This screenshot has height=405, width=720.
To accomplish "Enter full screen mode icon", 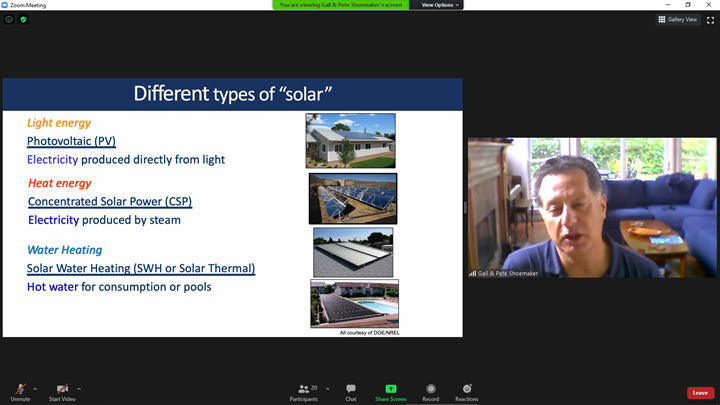I will coord(710,20).
